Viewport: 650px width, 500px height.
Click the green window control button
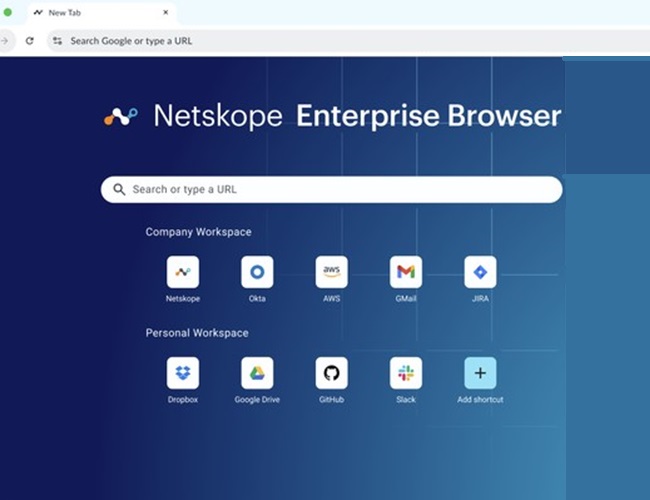[x=7, y=12]
